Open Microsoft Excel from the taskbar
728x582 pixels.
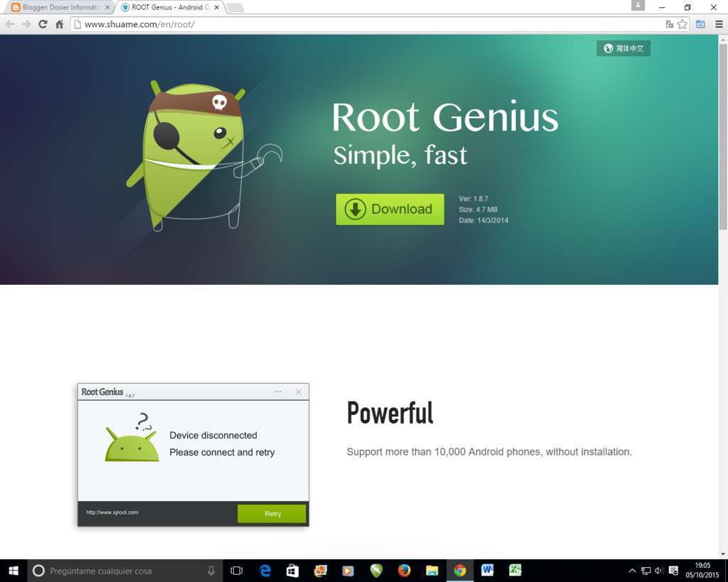click(x=515, y=570)
